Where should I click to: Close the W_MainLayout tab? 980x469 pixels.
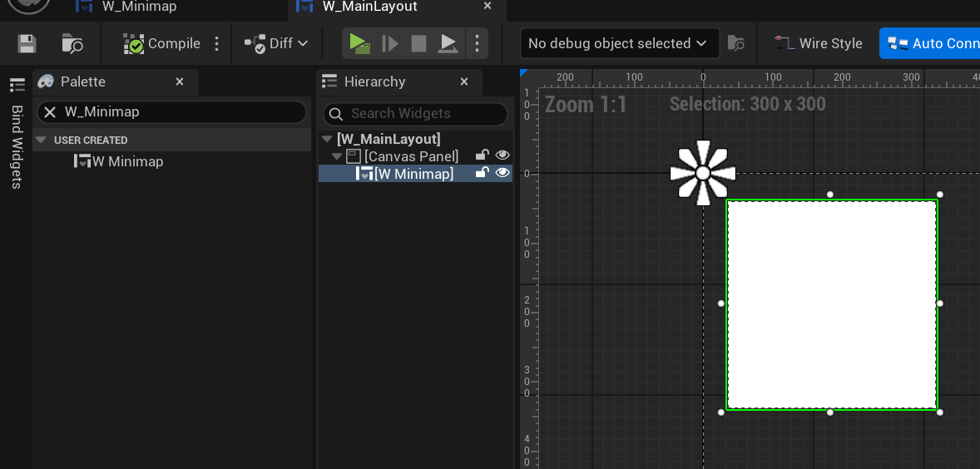click(488, 7)
